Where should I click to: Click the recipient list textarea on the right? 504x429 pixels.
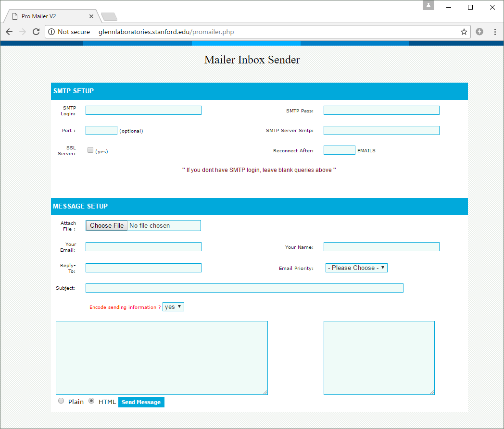[x=379, y=358]
